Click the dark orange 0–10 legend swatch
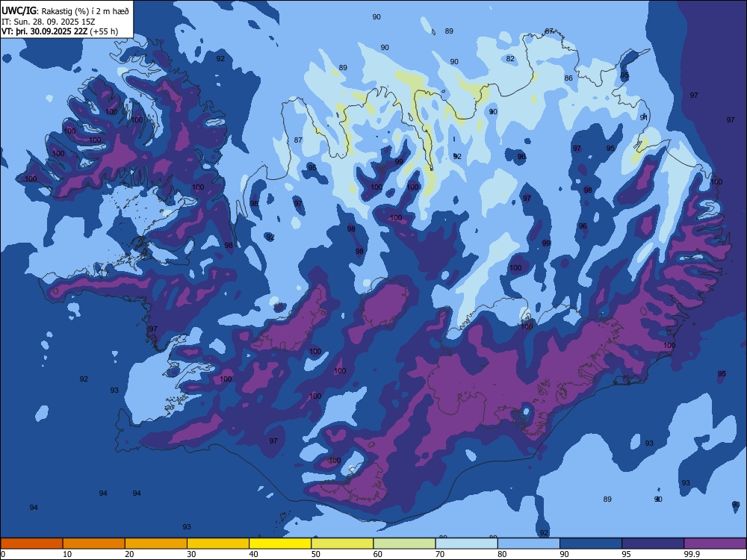This screenshot has height=560, width=747. (31, 544)
